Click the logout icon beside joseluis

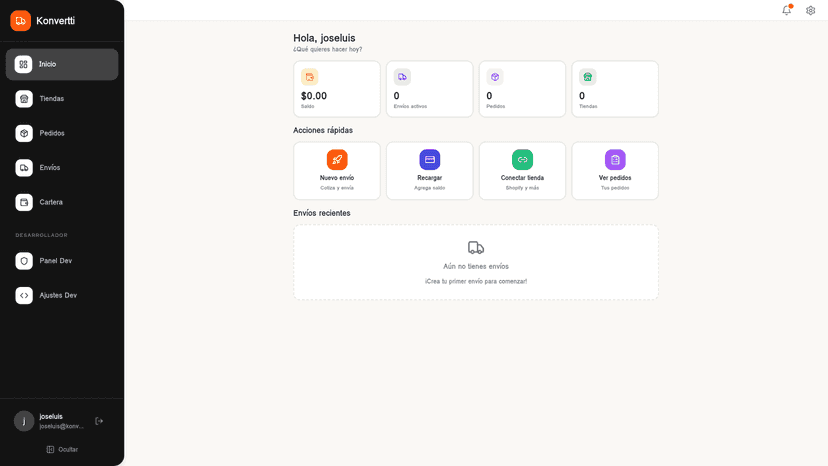pyautogui.click(x=99, y=421)
